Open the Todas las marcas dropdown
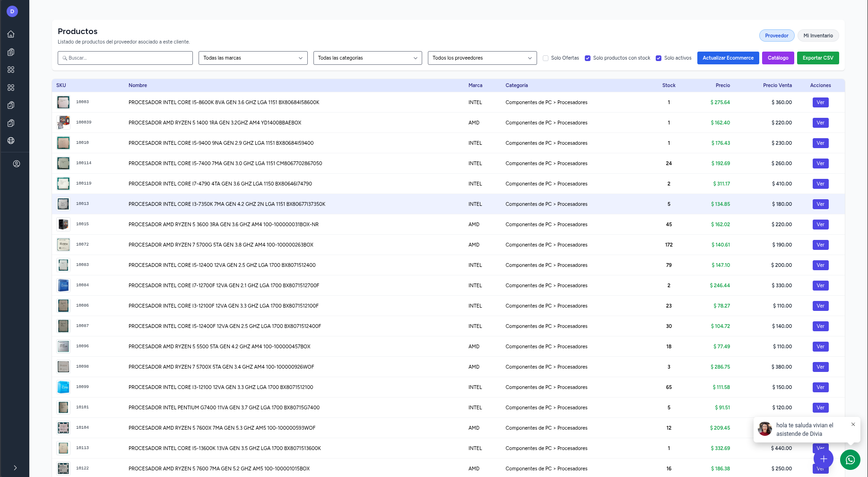Viewport: 868px width, 477px height. 253,58
